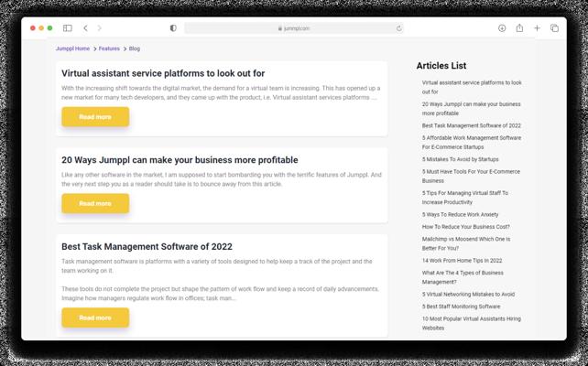The width and height of the screenshot is (588, 366).
Task: Open '5 Must Have Tools For Your E-Commerce Business'
Action: 471,176
